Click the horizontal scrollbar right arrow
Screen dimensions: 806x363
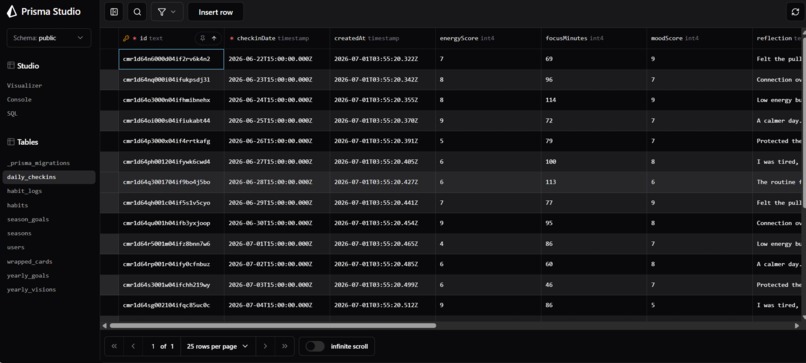pos(797,325)
